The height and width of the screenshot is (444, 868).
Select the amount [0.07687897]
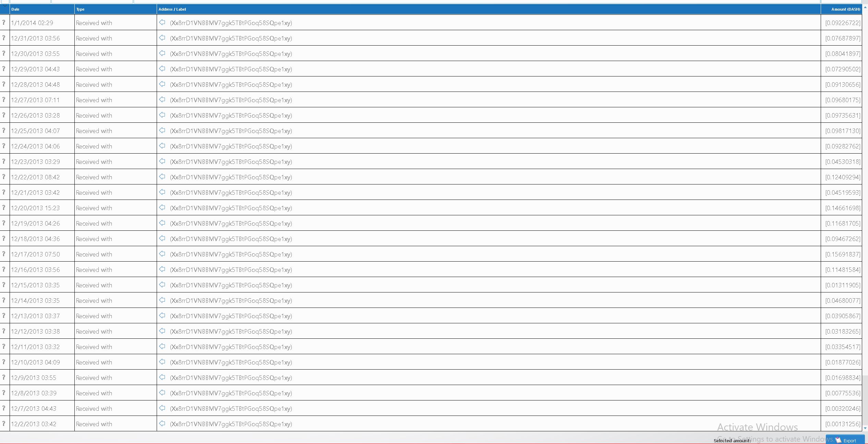tap(843, 38)
